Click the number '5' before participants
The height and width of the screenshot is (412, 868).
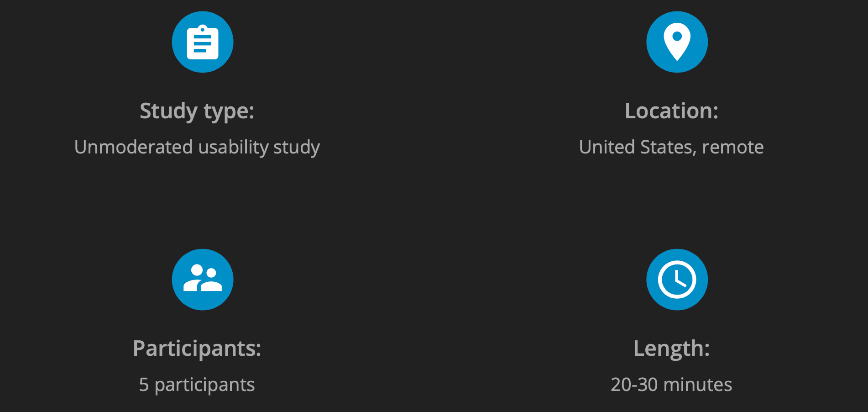click(x=144, y=385)
